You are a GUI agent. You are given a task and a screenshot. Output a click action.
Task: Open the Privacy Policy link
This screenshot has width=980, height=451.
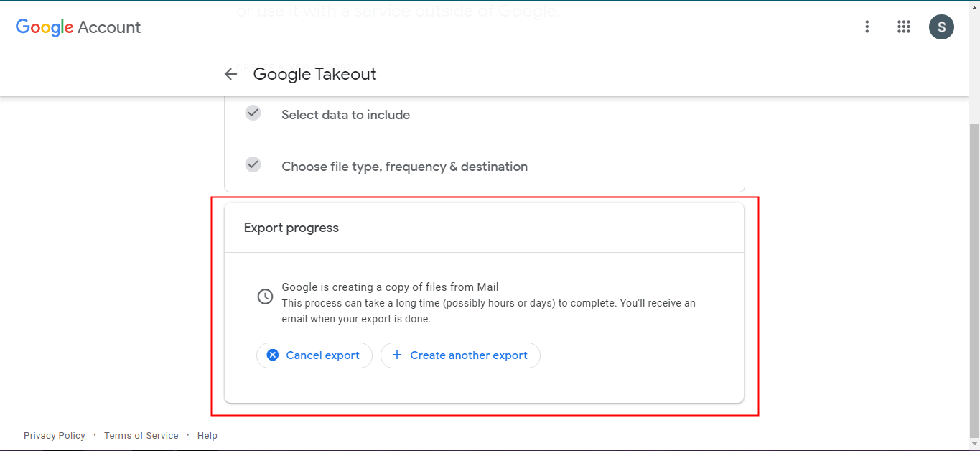click(x=55, y=436)
